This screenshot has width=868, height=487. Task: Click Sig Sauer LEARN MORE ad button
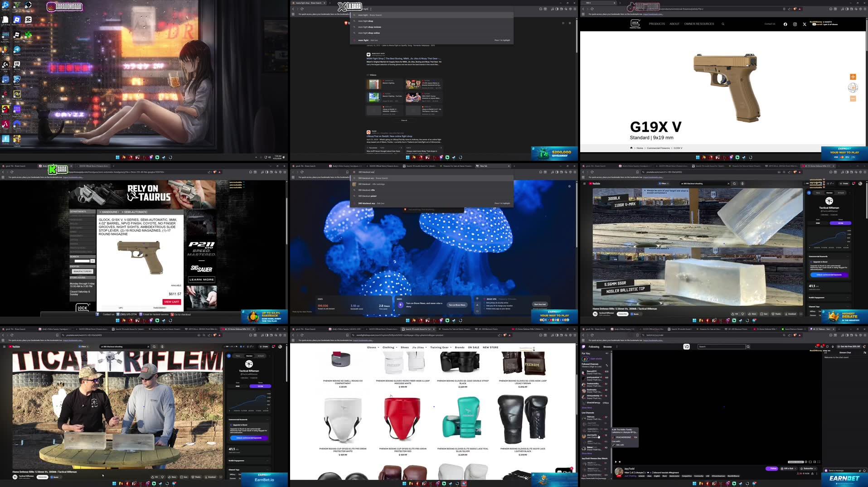click(201, 280)
